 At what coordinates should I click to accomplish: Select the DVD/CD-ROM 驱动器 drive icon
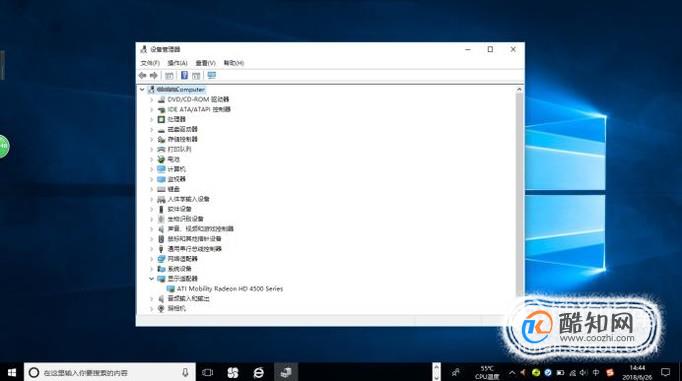click(x=161, y=100)
